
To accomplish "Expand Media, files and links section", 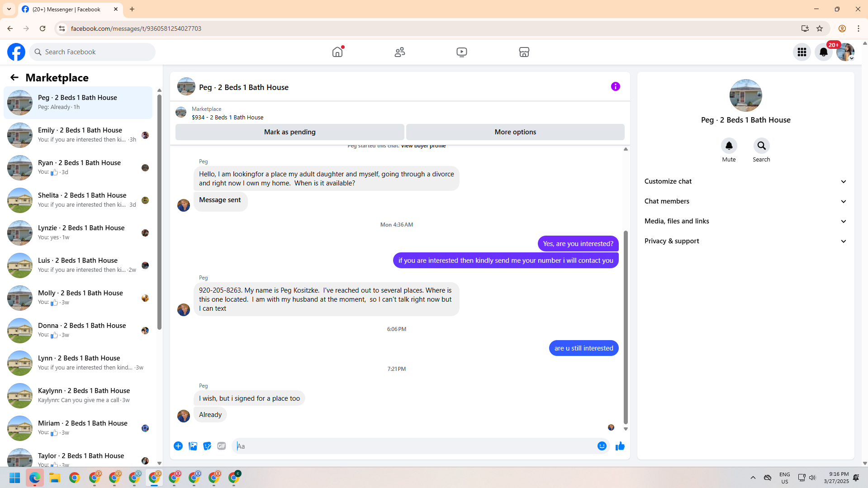I will pos(745,221).
